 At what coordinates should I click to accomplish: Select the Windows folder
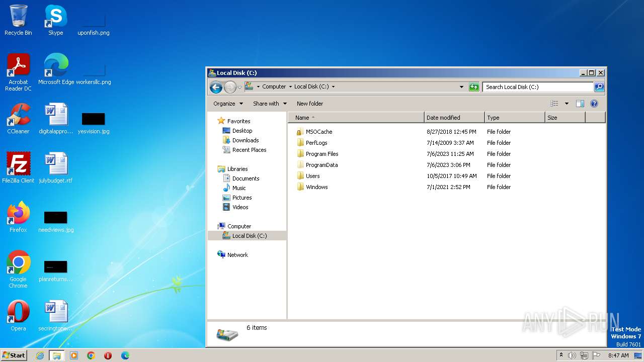pos(316,187)
